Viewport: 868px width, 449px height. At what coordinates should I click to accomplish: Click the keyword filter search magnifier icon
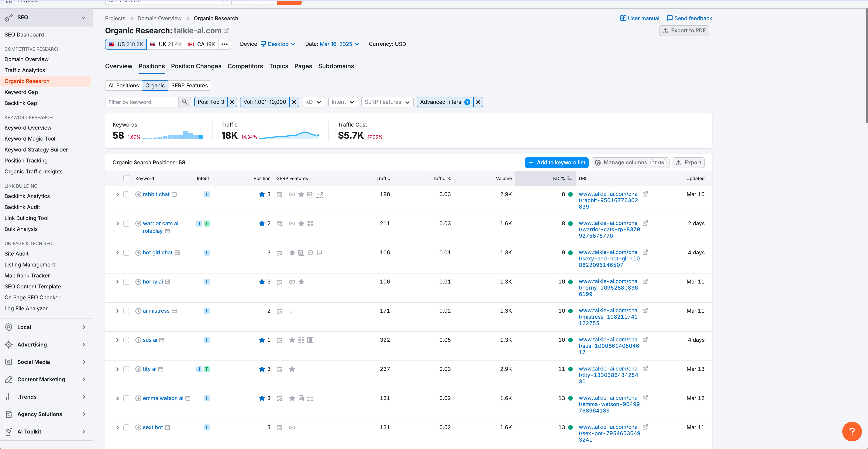tap(185, 102)
